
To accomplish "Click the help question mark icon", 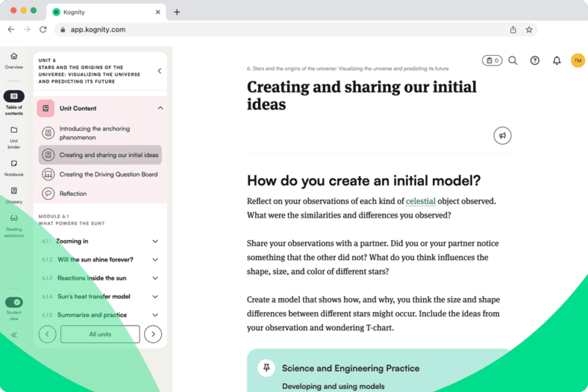I will click(x=534, y=60).
